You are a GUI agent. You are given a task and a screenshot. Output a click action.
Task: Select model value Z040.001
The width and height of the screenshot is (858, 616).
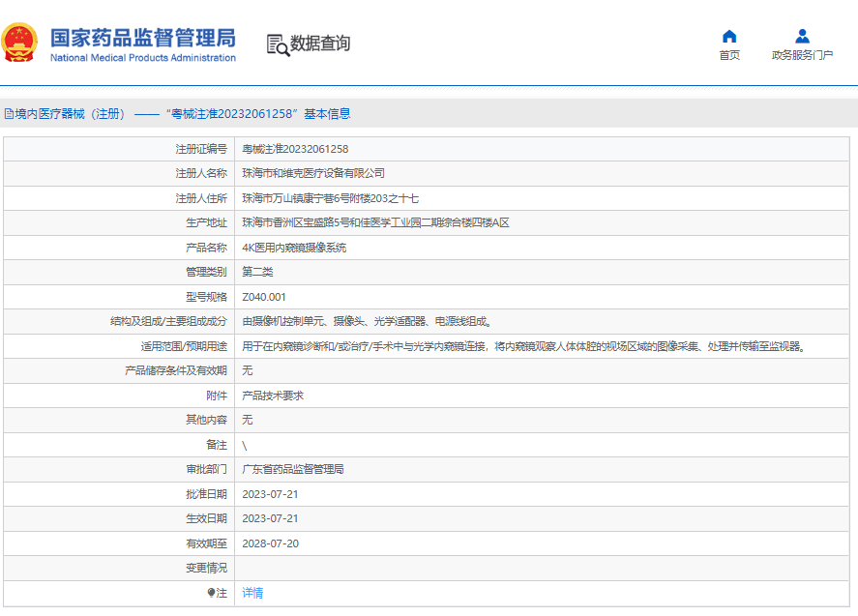pos(264,297)
